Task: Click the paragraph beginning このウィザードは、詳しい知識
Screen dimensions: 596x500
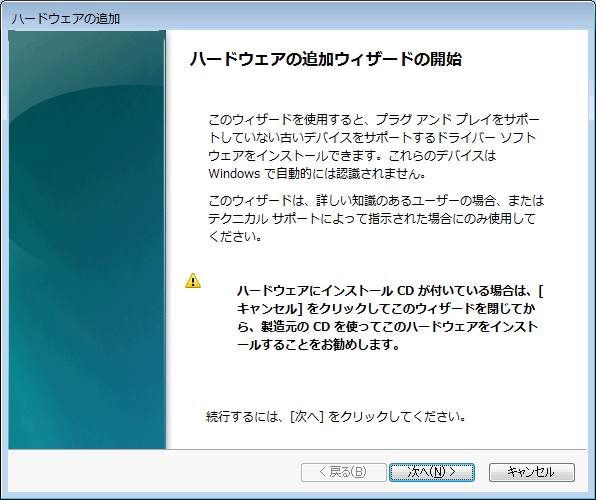Action: [x=376, y=219]
